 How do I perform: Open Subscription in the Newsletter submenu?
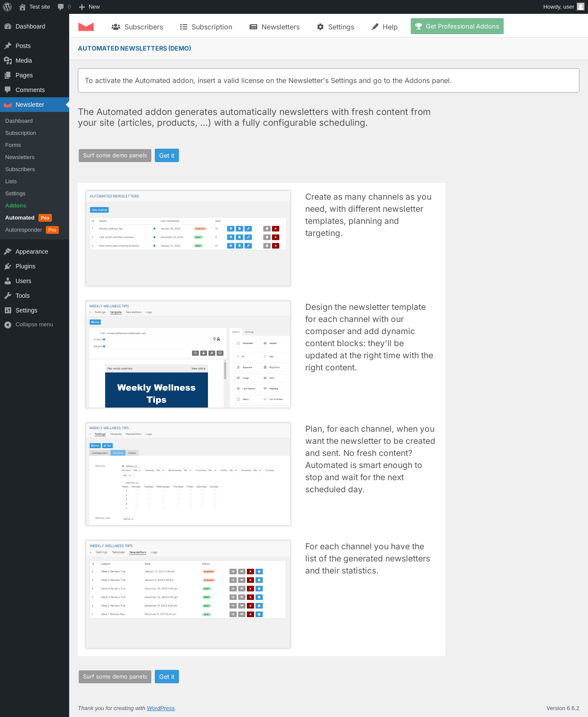coord(21,133)
